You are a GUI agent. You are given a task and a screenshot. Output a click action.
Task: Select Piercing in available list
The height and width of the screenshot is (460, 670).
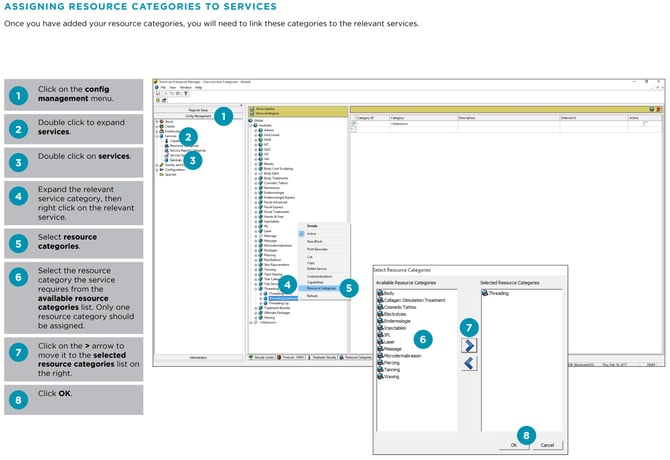pos(391,363)
